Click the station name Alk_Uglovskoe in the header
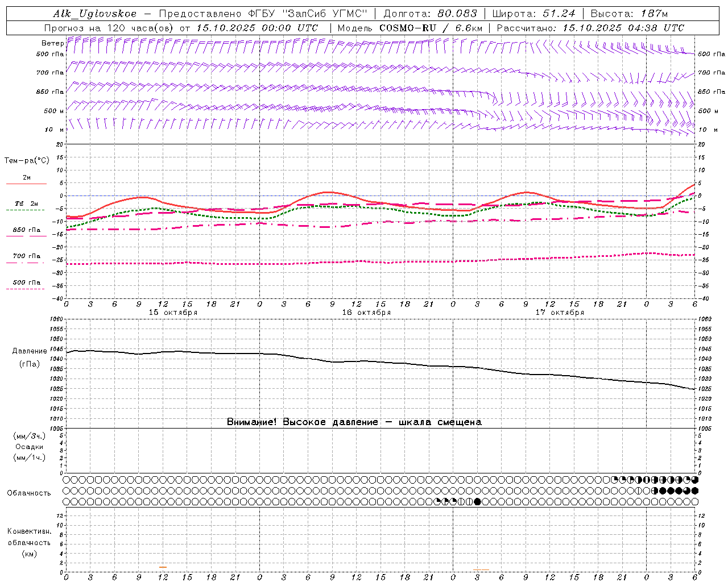Viewport: 728px width, 582px height. click(95, 14)
